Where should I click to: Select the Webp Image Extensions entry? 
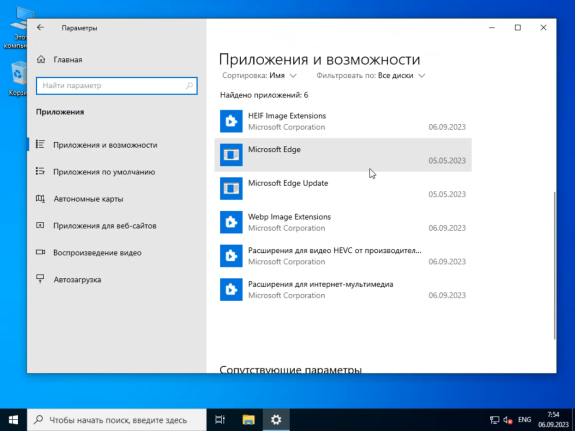point(343,222)
